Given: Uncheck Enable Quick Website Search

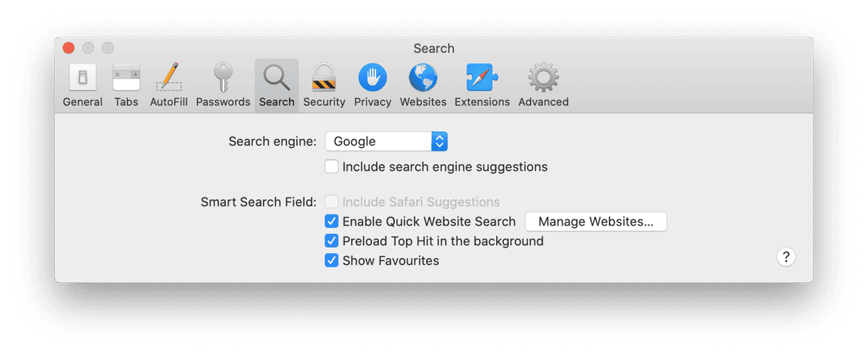Looking at the screenshot, I should pos(332,221).
